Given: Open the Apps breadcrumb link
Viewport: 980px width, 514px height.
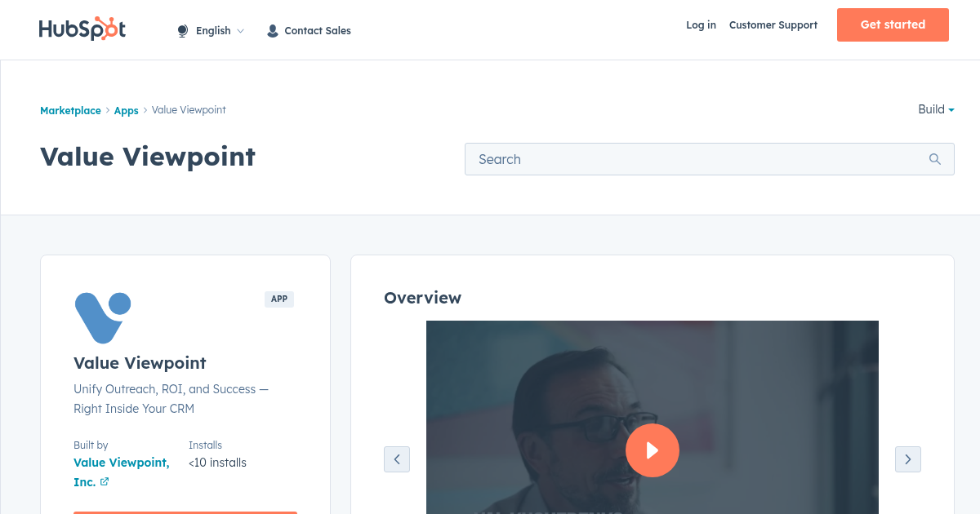Looking at the screenshot, I should pyautogui.click(x=126, y=110).
